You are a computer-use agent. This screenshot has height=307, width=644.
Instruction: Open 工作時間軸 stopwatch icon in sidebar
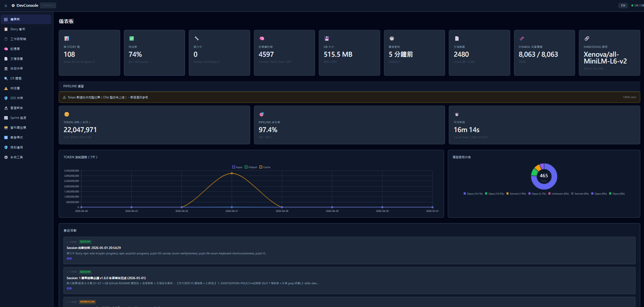click(x=6, y=39)
